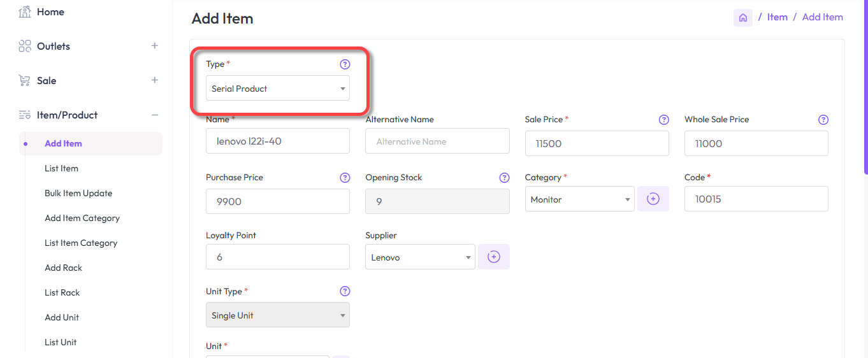Expand the Outlets sidebar menu
This screenshot has height=358, width=868.
pos(154,46)
